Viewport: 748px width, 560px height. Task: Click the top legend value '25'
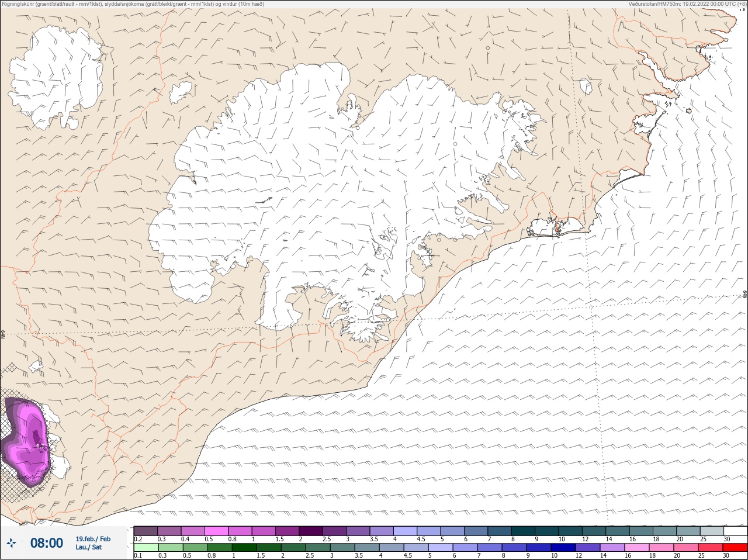[x=704, y=539]
